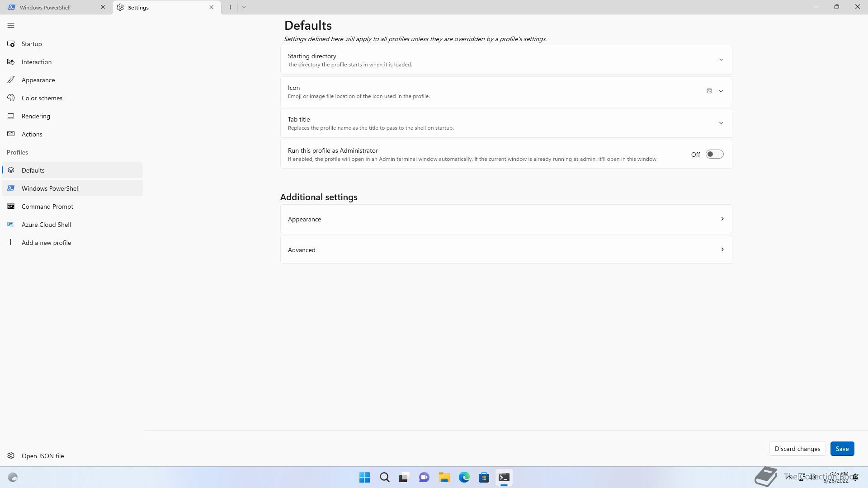Click the Command Prompt profile icon
868x488 pixels.
[x=11, y=206]
